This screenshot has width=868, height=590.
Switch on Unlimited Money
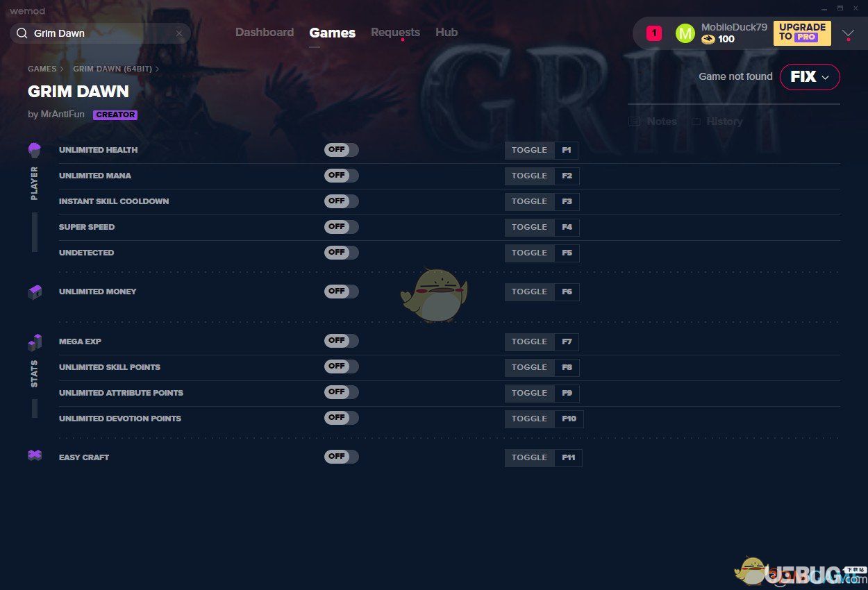click(x=342, y=292)
